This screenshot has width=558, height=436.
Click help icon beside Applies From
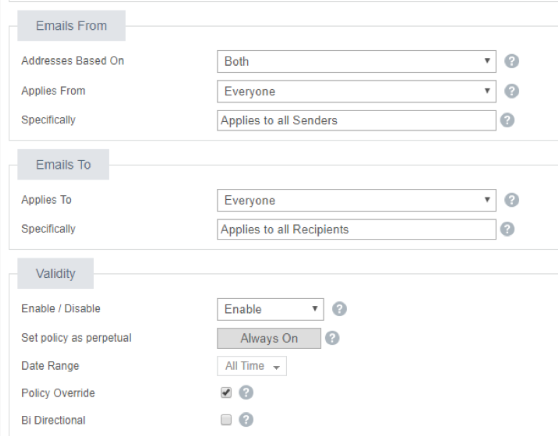[x=511, y=91]
